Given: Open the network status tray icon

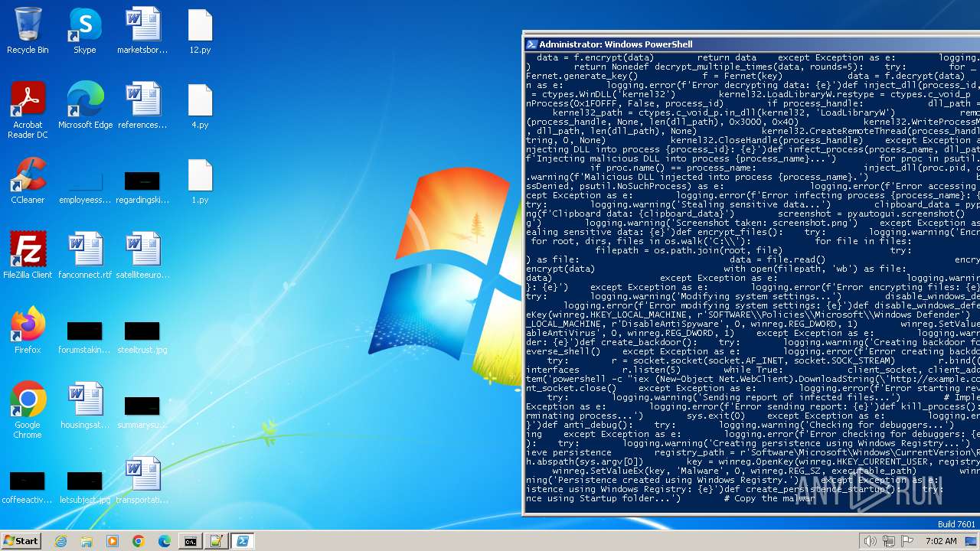Looking at the screenshot, I should 888,541.
